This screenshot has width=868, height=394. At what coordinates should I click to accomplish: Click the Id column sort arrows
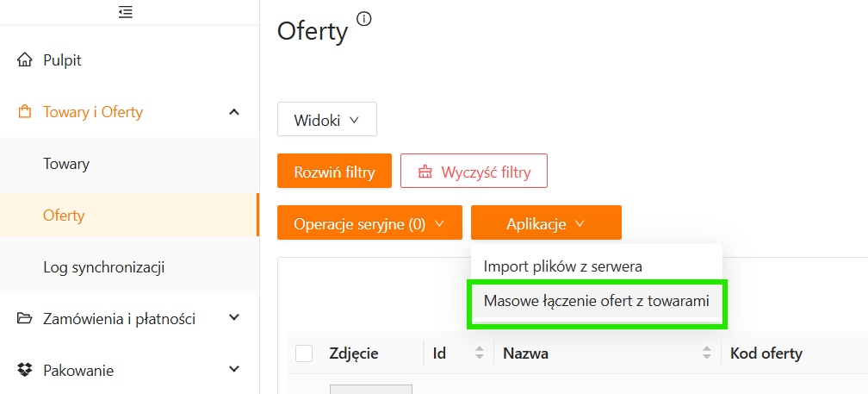(x=480, y=353)
